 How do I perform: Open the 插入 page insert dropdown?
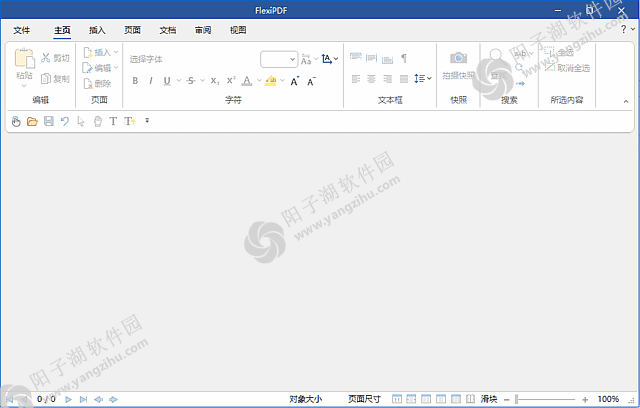tap(100, 52)
